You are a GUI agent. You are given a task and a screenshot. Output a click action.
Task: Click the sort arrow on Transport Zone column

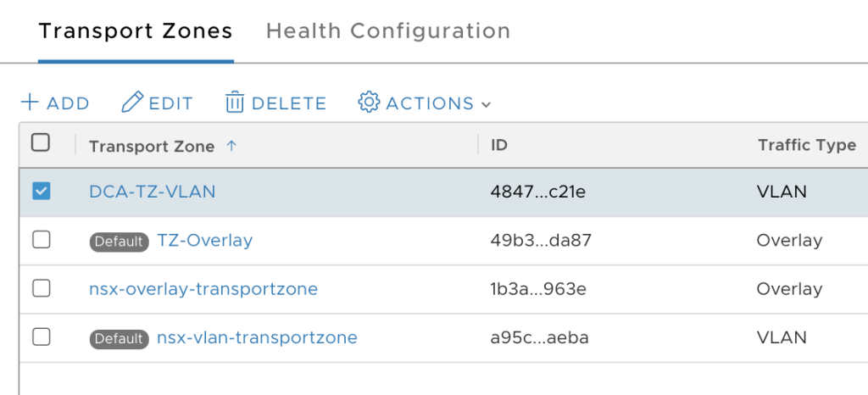232,146
